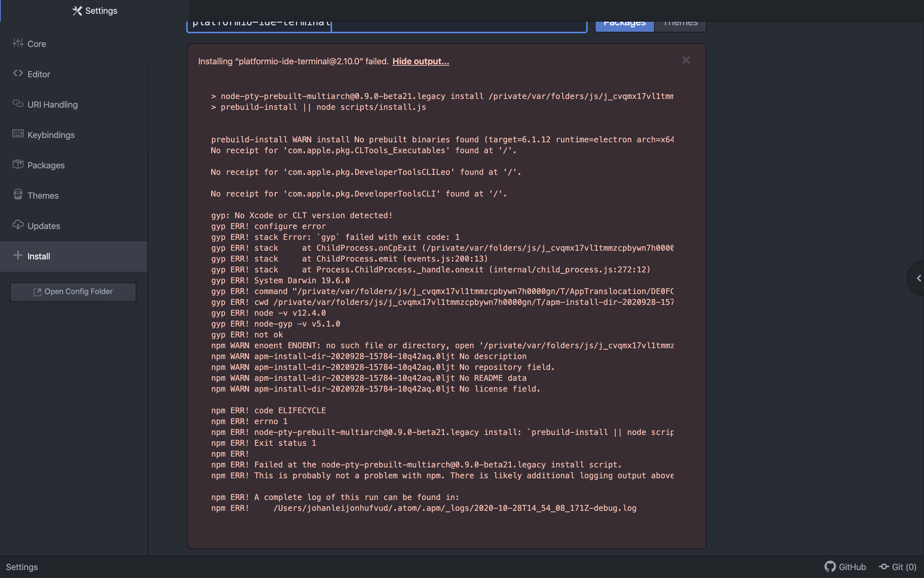Click the Updates cloud icon
This screenshot has width=924, height=578.
pyautogui.click(x=18, y=225)
